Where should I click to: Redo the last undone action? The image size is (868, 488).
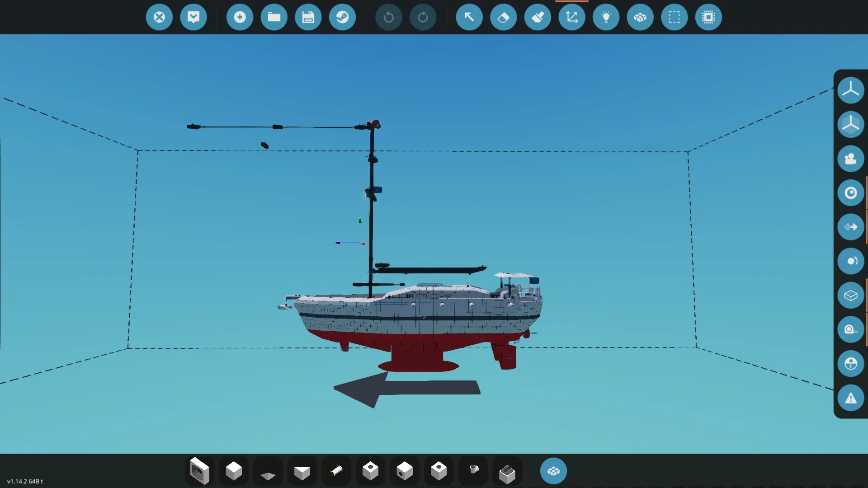[x=423, y=17]
